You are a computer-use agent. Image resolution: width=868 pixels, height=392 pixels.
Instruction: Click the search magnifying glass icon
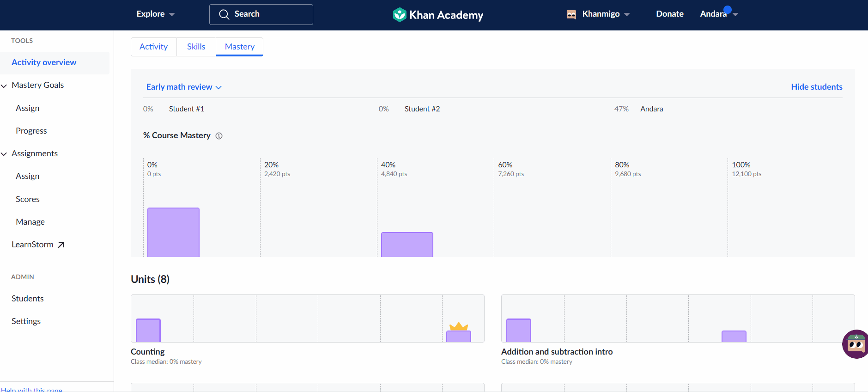click(224, 14)
